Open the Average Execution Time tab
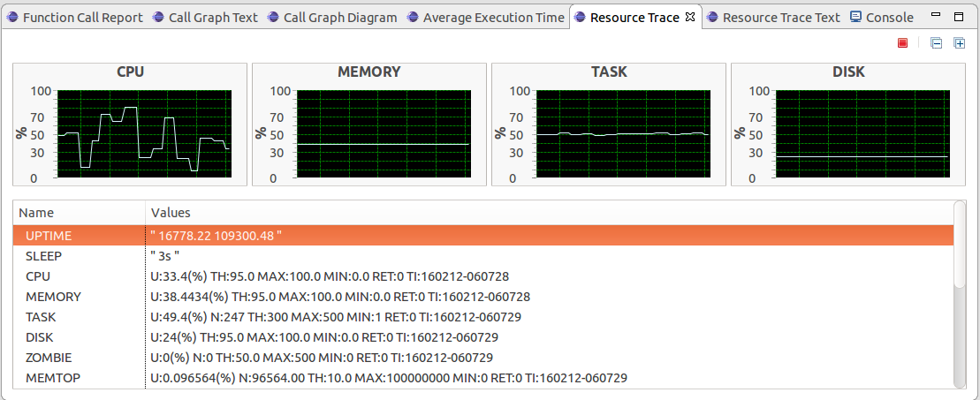Image resolution: width=980 pixels, height=400 pixels. (x=485, y=18)
